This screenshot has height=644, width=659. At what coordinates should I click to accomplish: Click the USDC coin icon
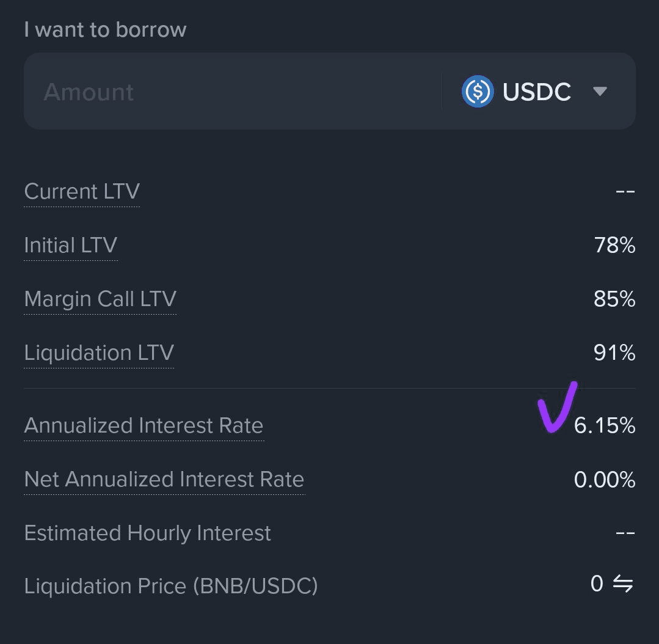478,91
